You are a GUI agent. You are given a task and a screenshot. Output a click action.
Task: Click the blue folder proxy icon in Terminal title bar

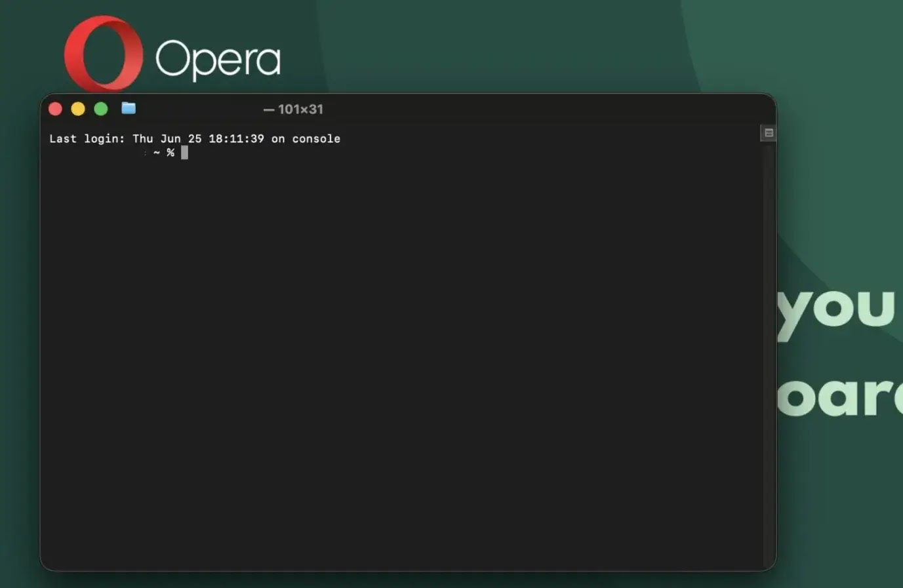click(x=129, y=108)
